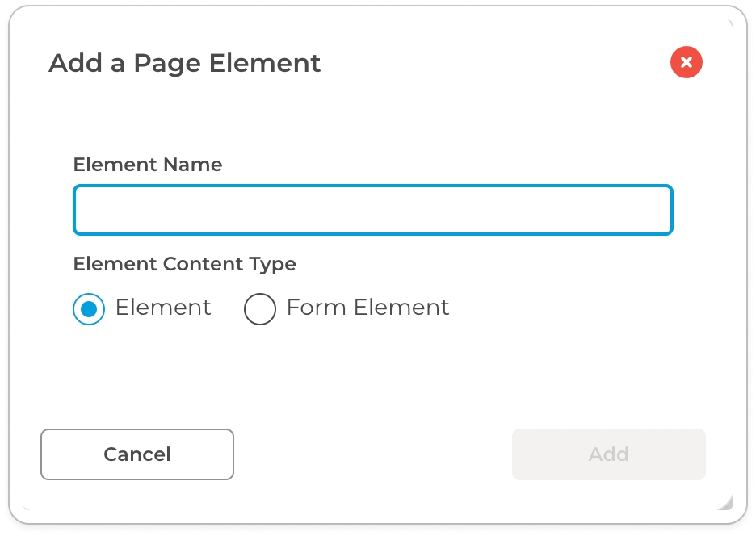
Task: Select the Element radio button
Action: coord(89,308)
